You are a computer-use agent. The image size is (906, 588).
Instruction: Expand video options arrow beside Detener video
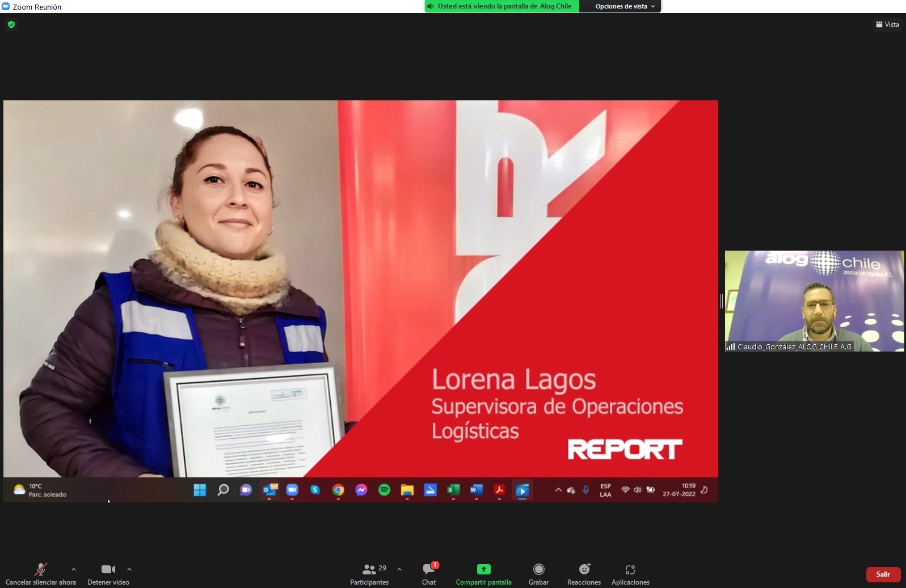[129, 569]
